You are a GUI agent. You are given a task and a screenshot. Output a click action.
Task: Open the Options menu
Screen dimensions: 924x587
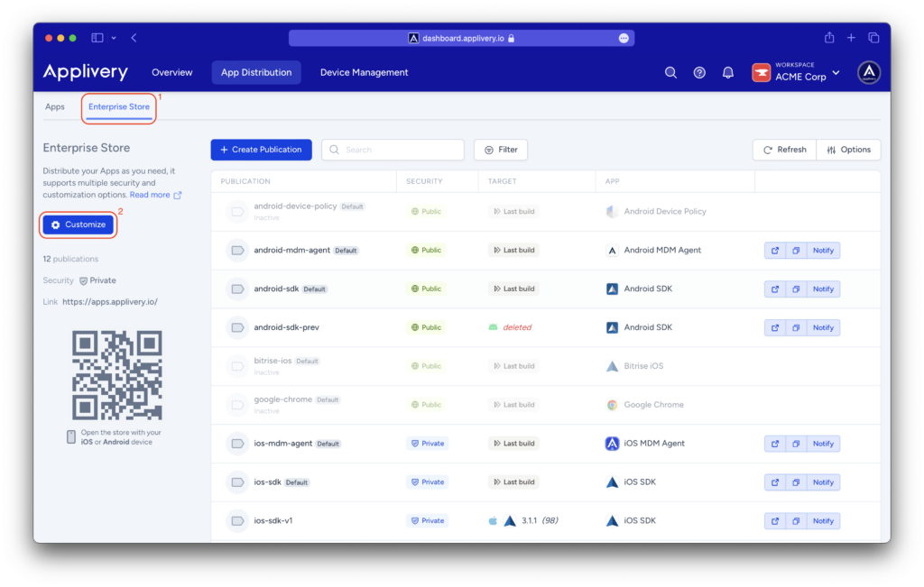[848, 150]
